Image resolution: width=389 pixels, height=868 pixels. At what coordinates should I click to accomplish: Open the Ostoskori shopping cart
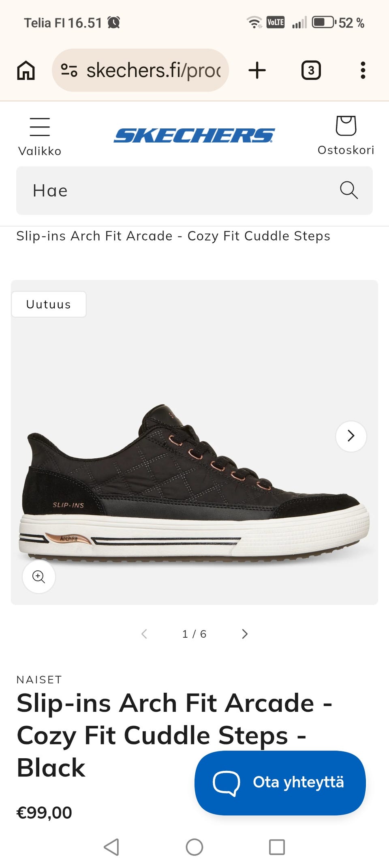tap(346, 136)
